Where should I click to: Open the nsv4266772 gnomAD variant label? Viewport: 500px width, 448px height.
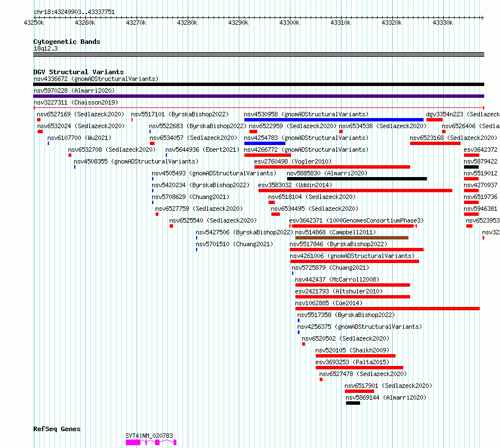306,150
